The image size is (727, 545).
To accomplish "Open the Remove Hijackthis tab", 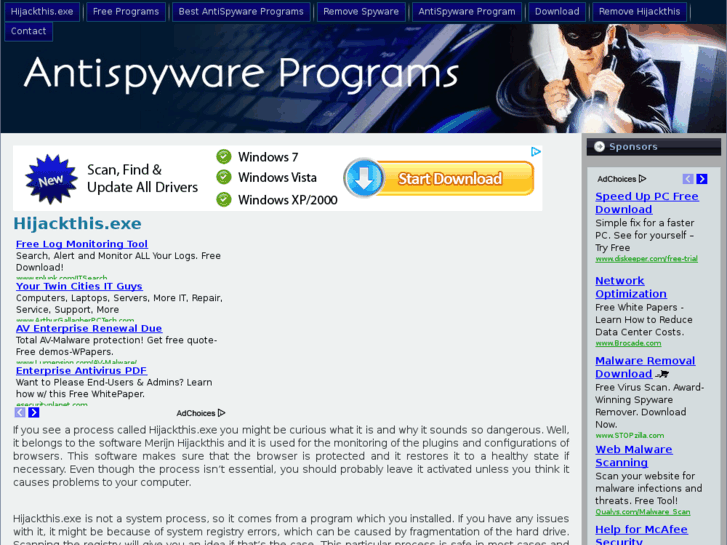I will 639,12.
